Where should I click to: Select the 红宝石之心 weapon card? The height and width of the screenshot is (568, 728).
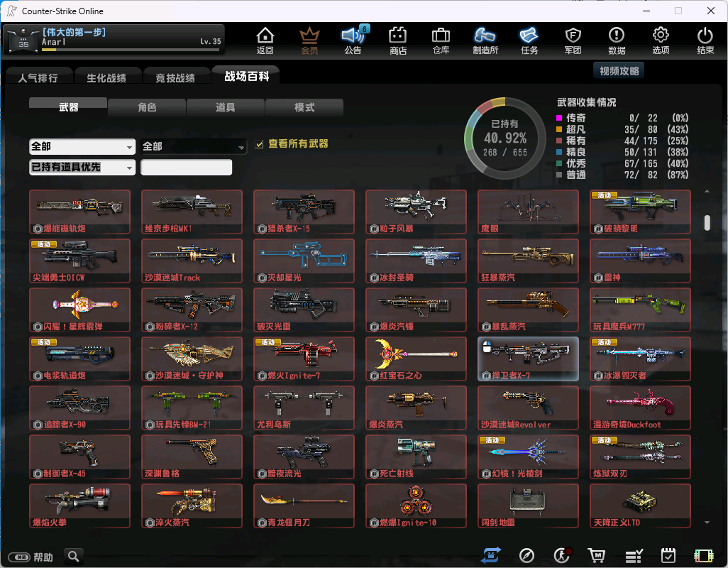click(416, 359)
